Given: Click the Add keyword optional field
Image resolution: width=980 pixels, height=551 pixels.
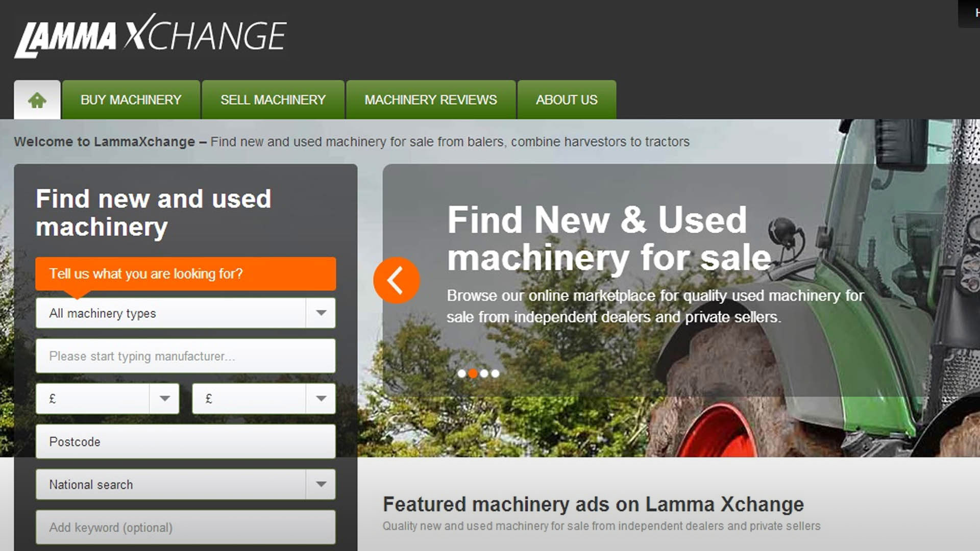Looking at the screenshot, I should [186, 527].
